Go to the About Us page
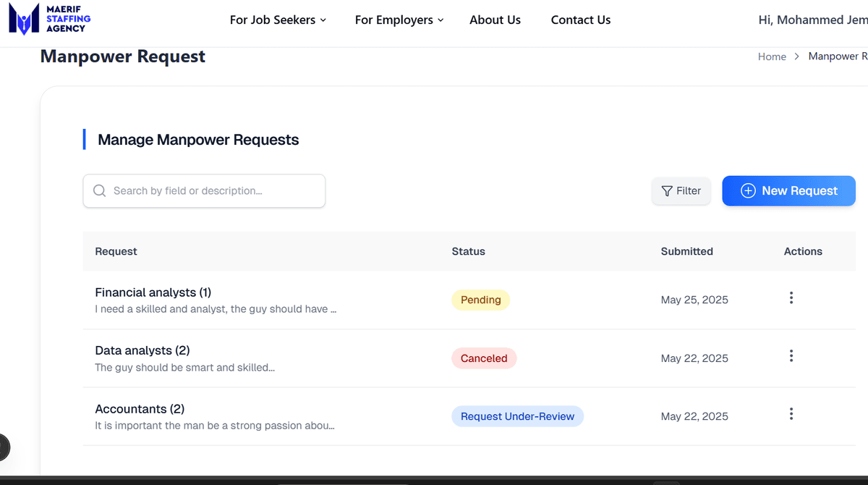Screen dimensions: 868x485 click(x=495, y=20)
